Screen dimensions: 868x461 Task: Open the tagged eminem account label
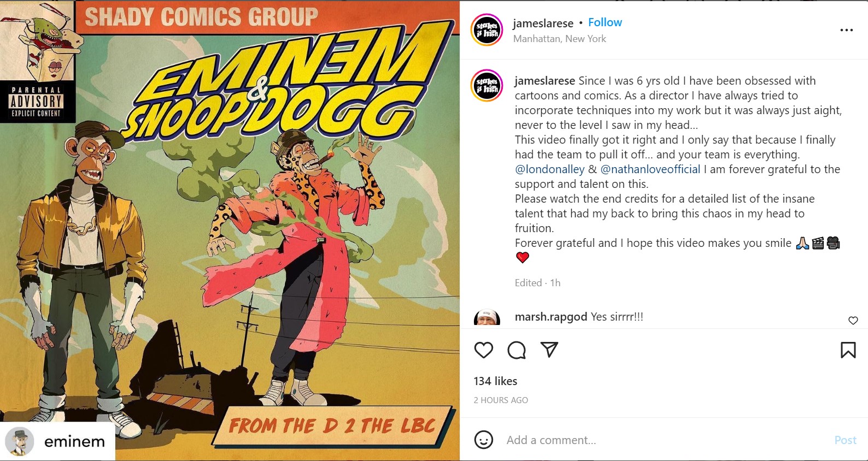pos(57,441)
